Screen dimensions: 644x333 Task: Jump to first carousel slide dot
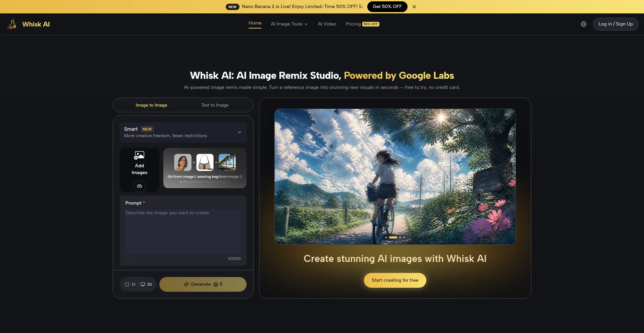pyautogui.click(x=386, y=237)
